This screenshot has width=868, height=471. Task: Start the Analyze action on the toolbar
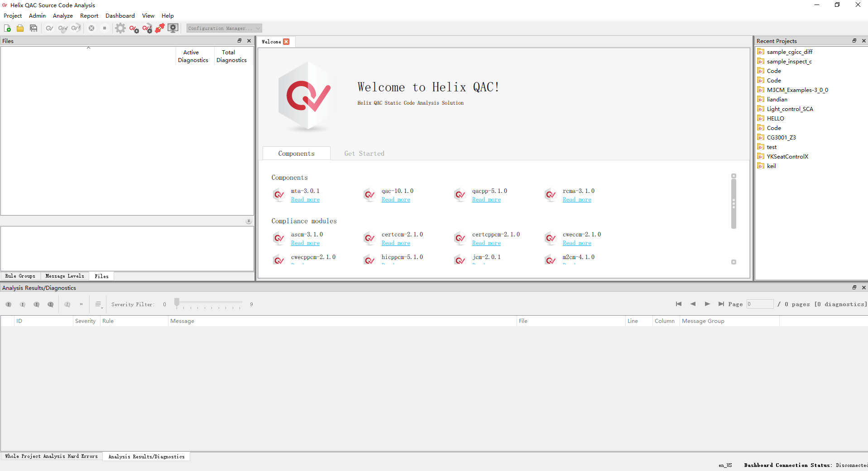tap(50, 28)
